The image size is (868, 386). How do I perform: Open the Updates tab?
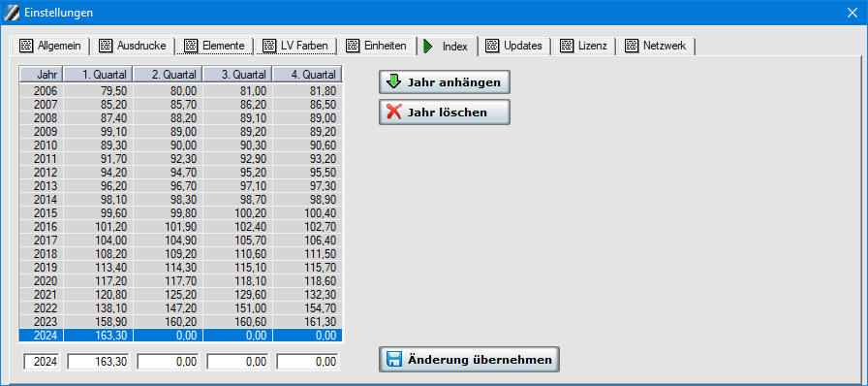pos(513,46)
